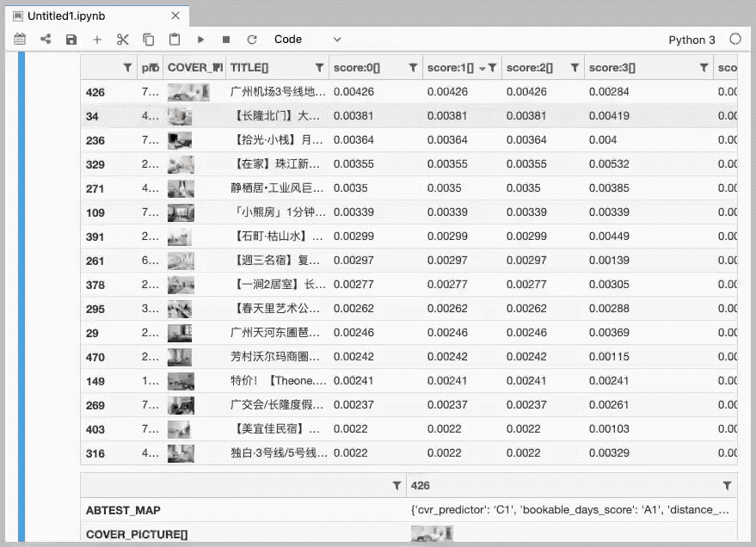Open filter for score:1 column
Viewport: 756px width, 547px height.
(492, 68)
